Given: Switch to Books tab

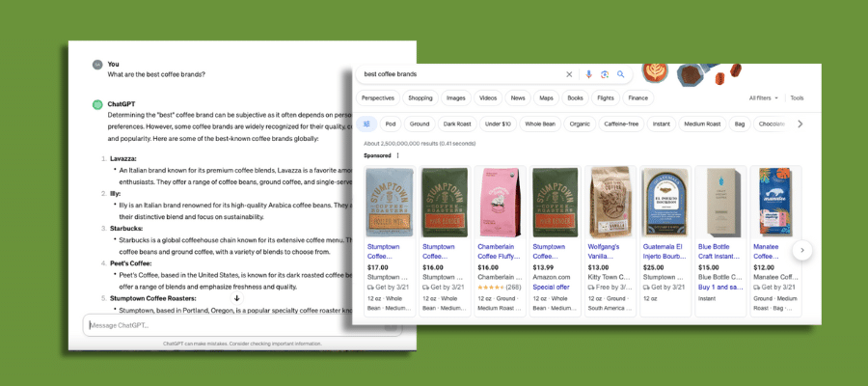Looking at the screenshot, I should point(575,98).
